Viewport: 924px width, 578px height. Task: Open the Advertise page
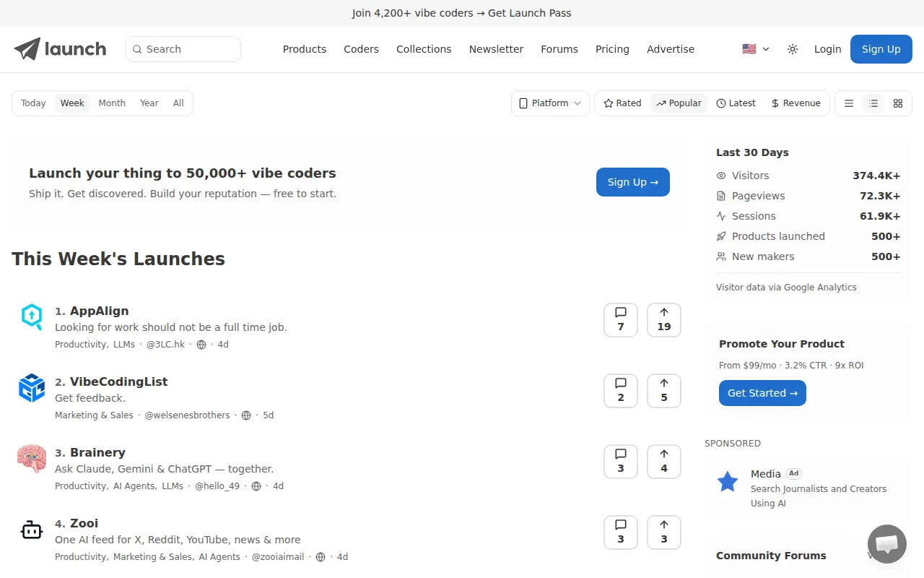click(671, 49)
